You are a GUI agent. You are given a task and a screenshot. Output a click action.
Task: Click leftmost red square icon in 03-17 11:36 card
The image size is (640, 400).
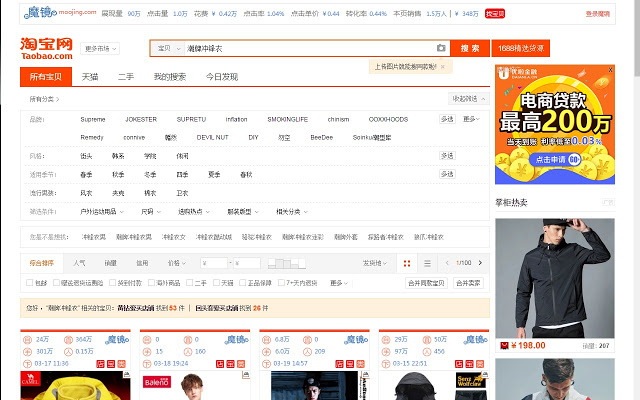100,364
